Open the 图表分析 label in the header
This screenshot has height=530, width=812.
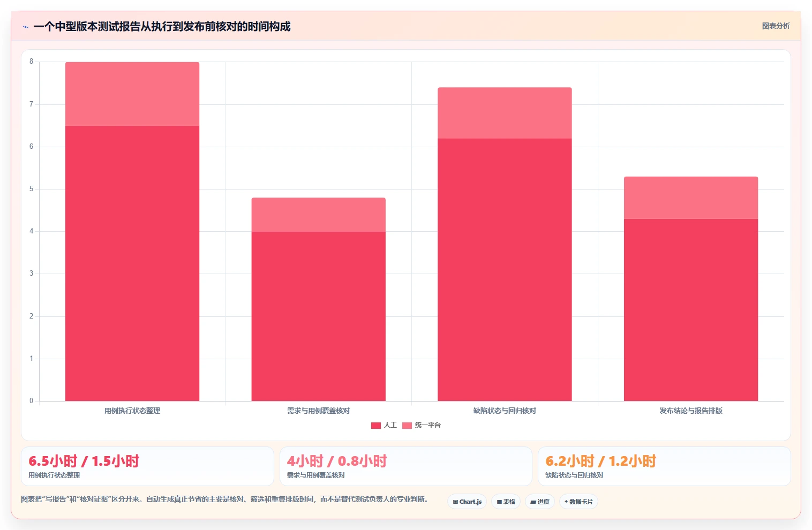pos(776,26)
